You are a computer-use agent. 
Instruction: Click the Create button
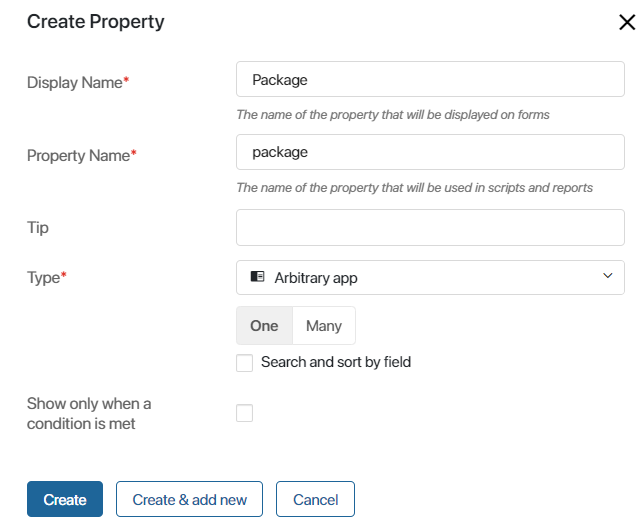pyautogui.click(x=65, y=499)
